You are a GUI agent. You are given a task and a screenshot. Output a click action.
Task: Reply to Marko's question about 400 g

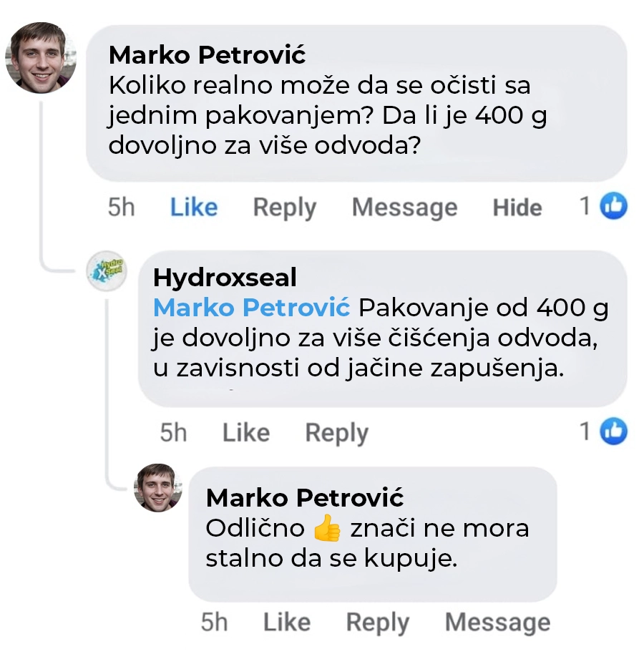[x=284, y=208]
